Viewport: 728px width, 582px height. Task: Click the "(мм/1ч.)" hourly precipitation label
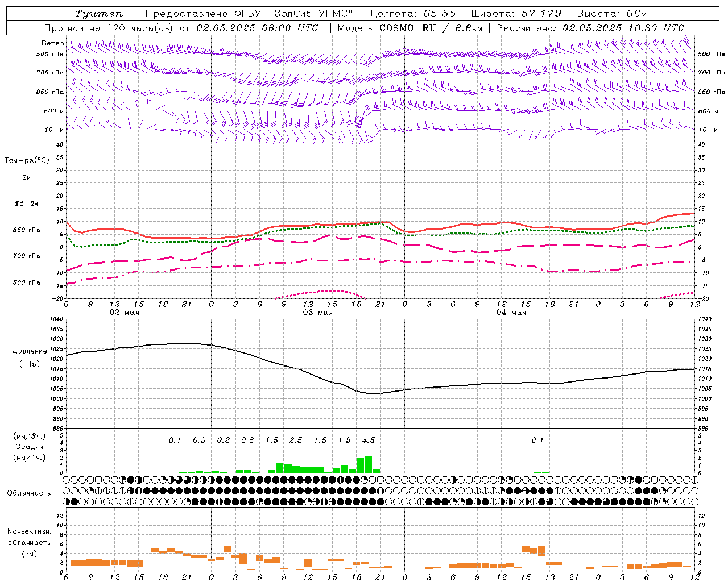(x=29, y=458)
